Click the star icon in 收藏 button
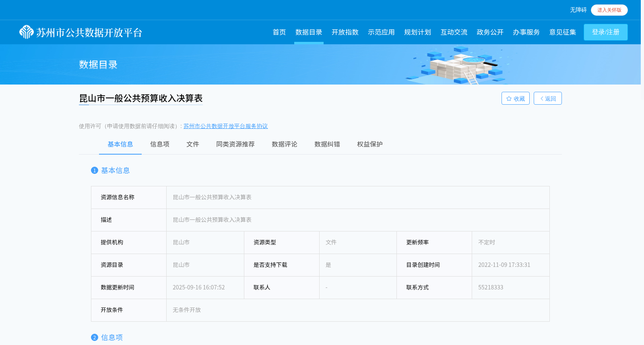Viewport: 644px width, 345px height. pyautogui.click(x=509, y=99)
